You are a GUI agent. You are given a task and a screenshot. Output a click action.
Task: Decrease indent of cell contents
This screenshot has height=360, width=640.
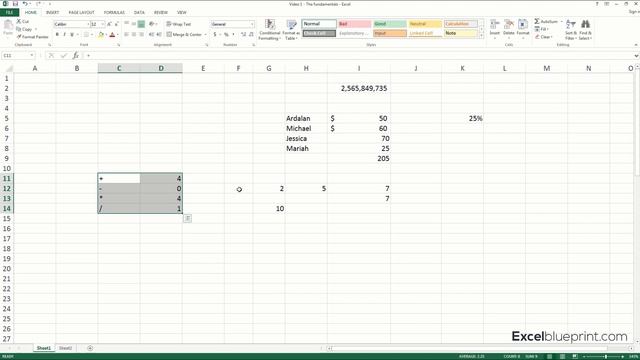click(x=152, y=35)
